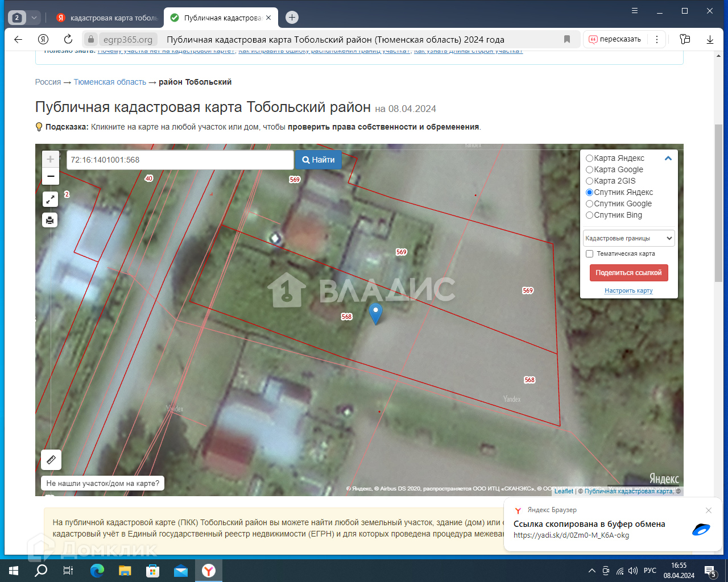Open the volume control in the tray
This screenshot has width=728, height=582.
[x=633, y=571]
